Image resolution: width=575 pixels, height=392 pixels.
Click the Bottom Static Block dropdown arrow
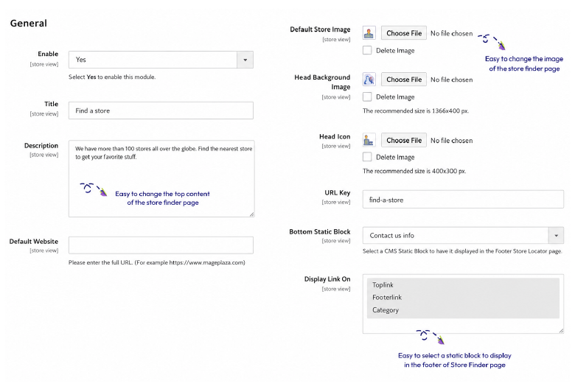pyautogui.click(x=556, y=235)
